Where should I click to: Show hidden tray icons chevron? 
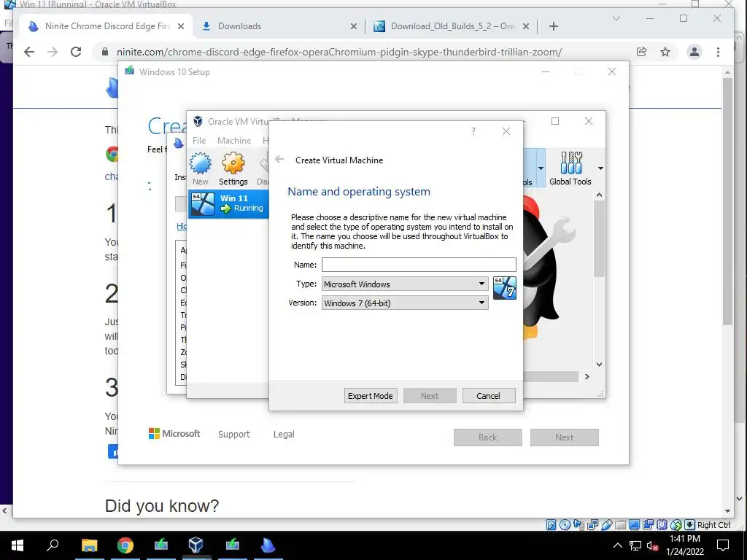[x=617, y=545]
